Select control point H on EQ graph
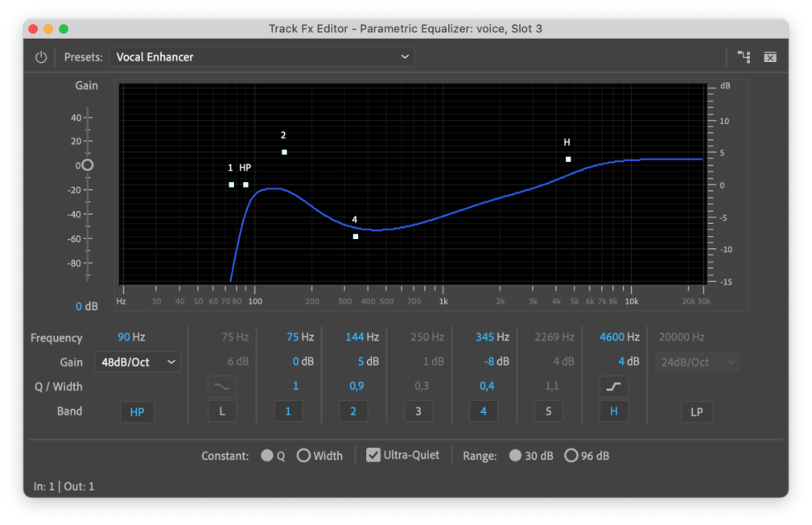This screenshot has width=812, height=525. (568, 159)
